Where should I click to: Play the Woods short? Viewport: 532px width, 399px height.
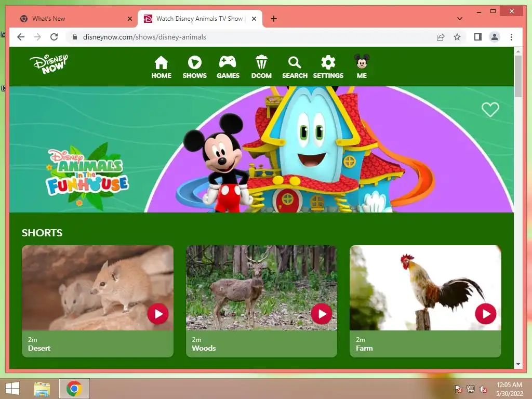[x=321, y=314]
